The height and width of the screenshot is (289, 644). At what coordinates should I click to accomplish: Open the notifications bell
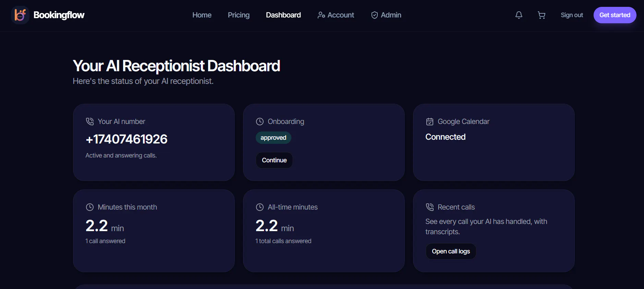coord(519,15)
